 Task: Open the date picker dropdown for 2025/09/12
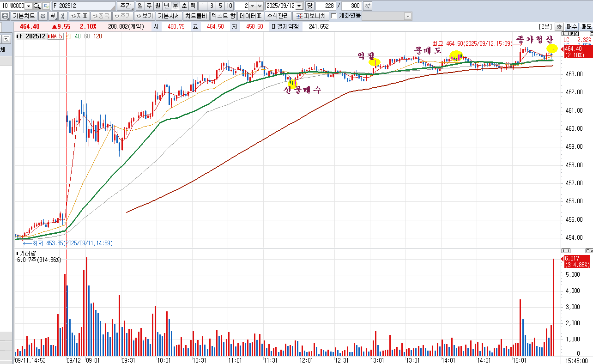point(299,6)
